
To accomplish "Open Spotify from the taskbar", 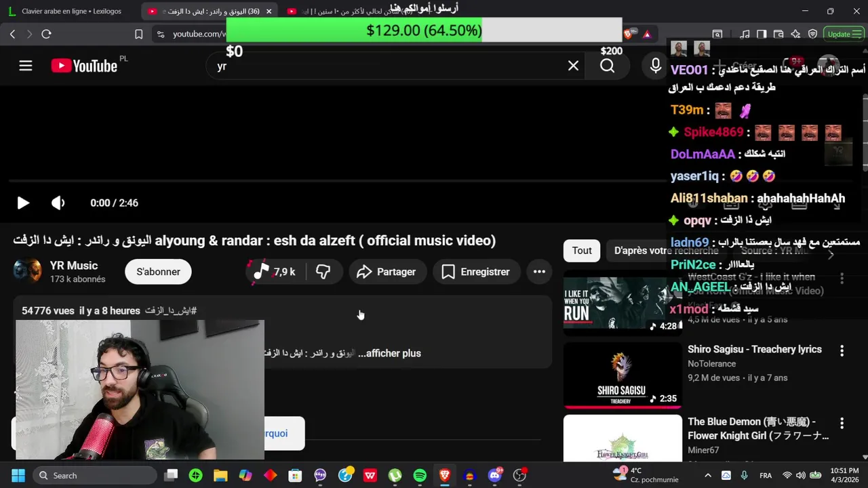I will pyautogui.click(x=420, y=476).
